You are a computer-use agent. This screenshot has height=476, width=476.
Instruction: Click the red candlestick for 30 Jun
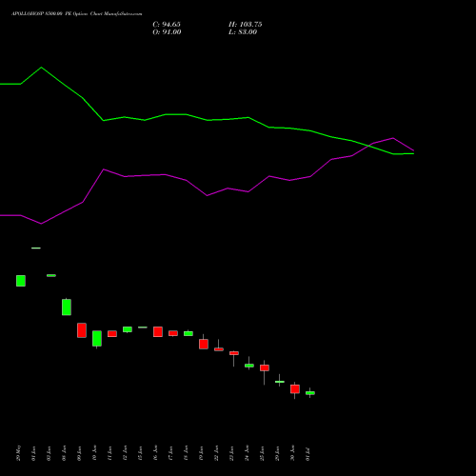(295, 389)
